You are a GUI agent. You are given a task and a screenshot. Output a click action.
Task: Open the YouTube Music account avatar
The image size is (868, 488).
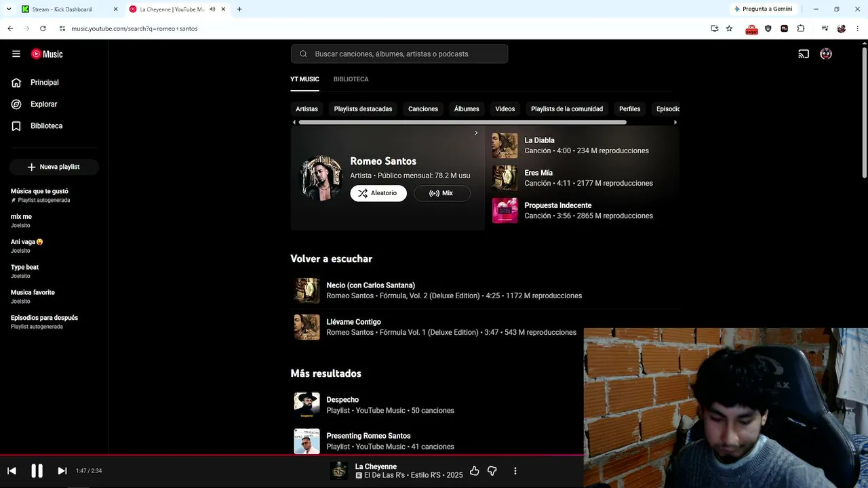point(826,54)
